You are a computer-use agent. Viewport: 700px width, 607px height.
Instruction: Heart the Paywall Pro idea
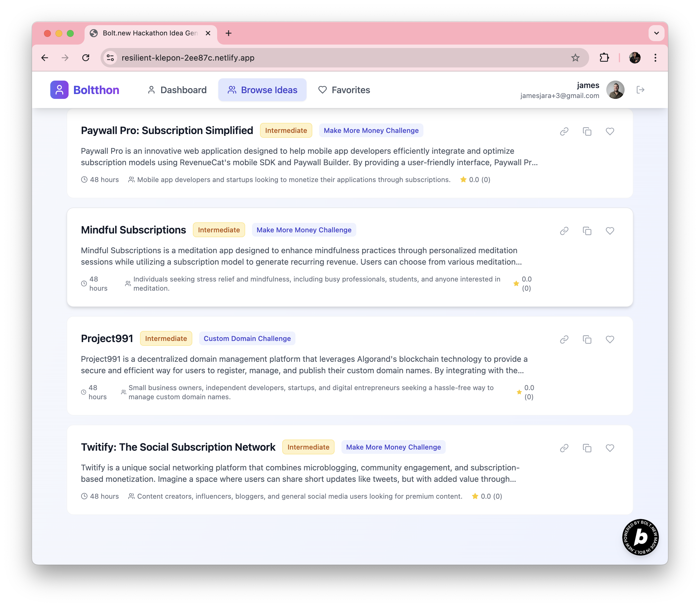click(610, 131)
